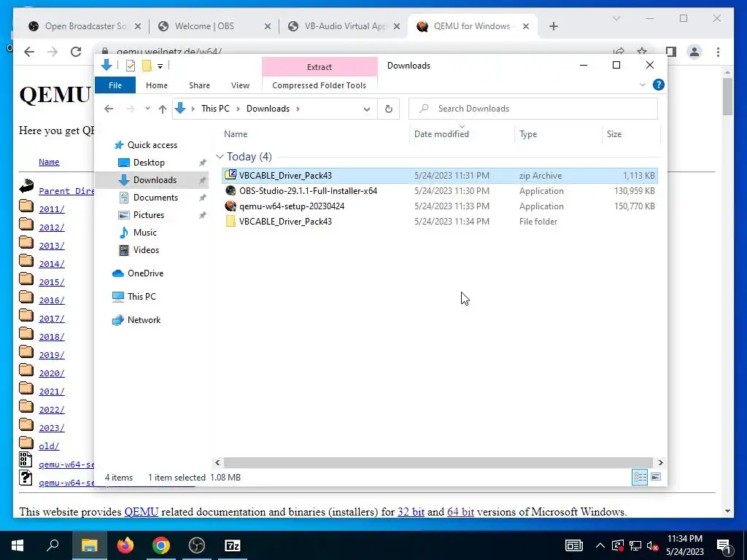Open the old/ directory link
Image resolution: width=747 pixels, height=560 pixels.
pyautogui.click(x=49, y=446)
